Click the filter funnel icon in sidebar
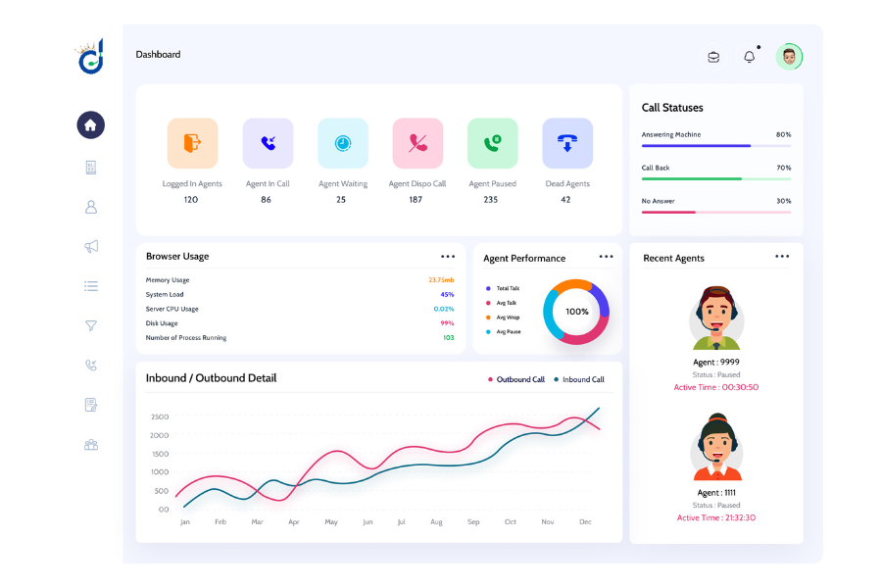Screen dimensions: 882x588 pyautogui.click(x=91, y=325)
